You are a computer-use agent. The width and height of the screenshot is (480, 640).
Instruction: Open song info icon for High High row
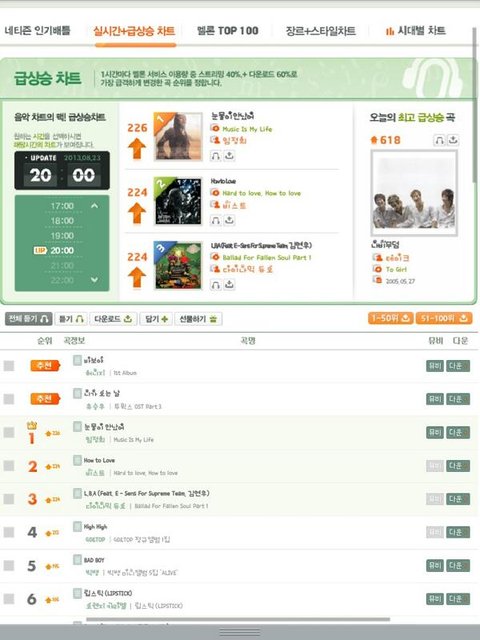point(77,527)
